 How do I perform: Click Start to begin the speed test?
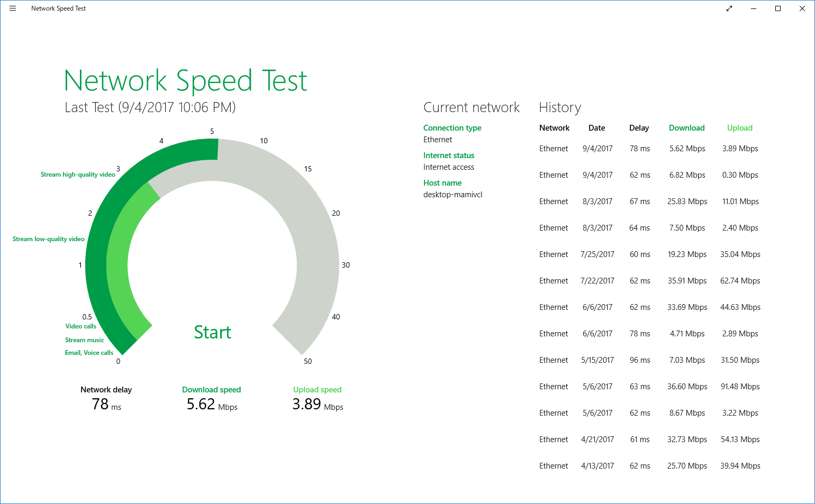coord(212,332)
